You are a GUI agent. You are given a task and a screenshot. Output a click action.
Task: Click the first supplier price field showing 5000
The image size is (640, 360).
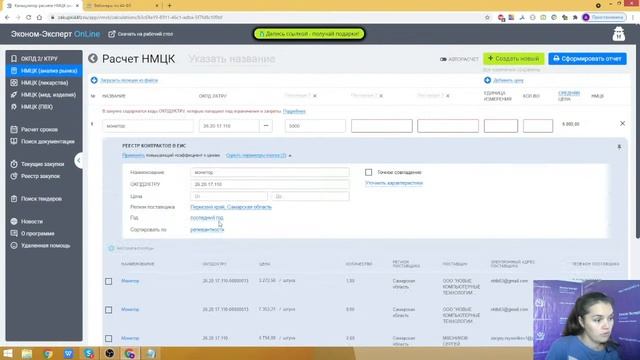coord(315,126)
